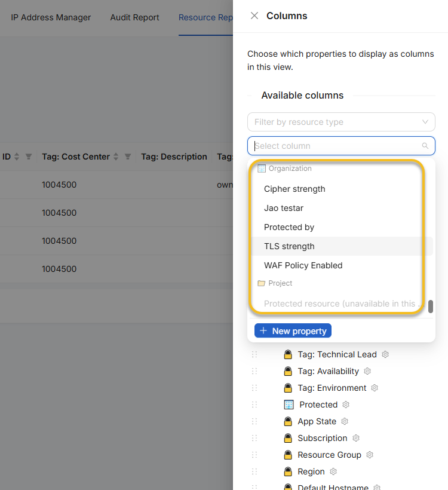Click the New property button
The image size is (448, 490).
point(293,330)
